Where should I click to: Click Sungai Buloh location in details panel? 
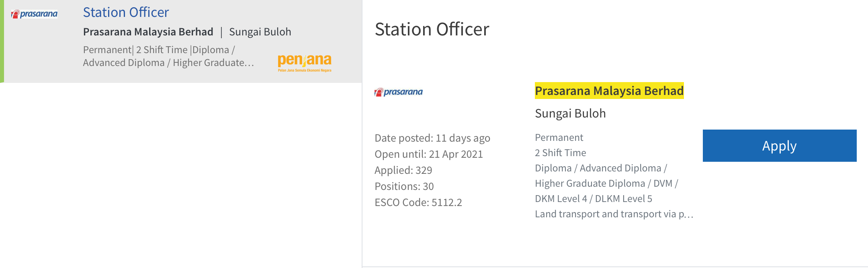coord(570,113)
